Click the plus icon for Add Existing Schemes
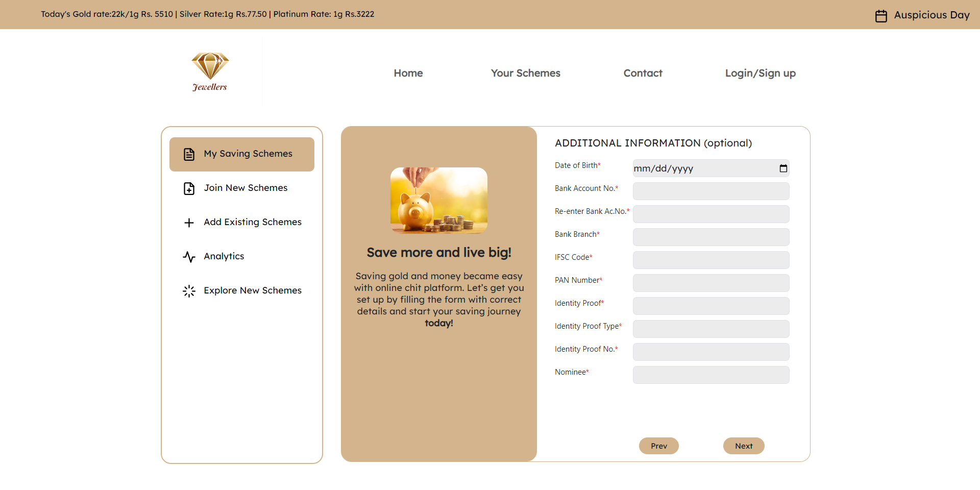Screen dimensions: 980x490 (189, 223)
